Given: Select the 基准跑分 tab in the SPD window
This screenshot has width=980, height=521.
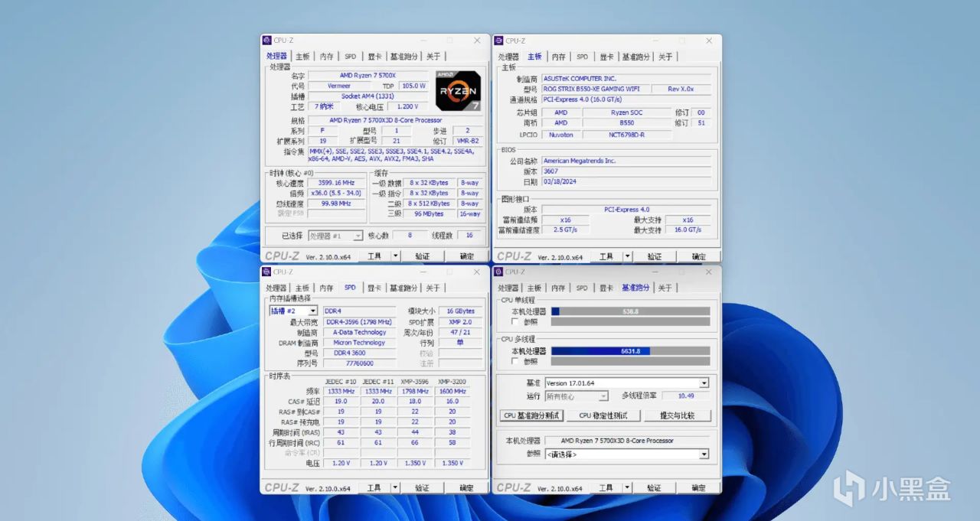Looking at the screenshot, I should coord(403,288).
